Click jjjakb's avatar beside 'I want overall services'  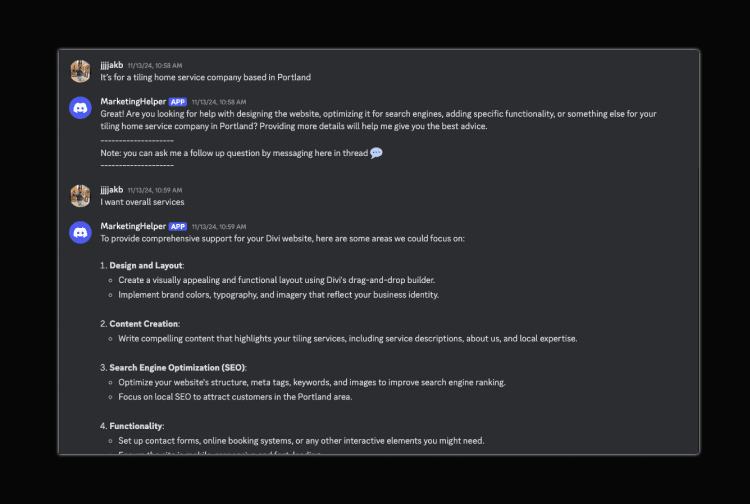pos(81,196)
